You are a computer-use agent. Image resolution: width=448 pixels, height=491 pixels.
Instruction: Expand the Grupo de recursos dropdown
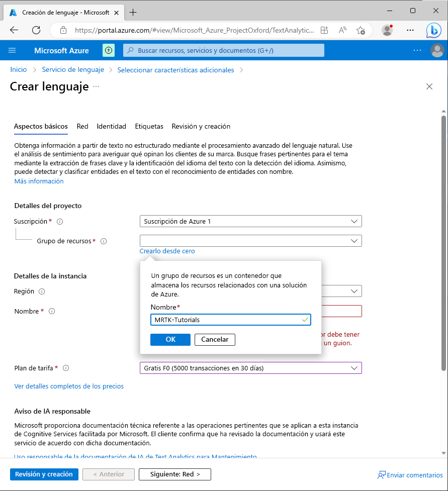click(250, 241)
